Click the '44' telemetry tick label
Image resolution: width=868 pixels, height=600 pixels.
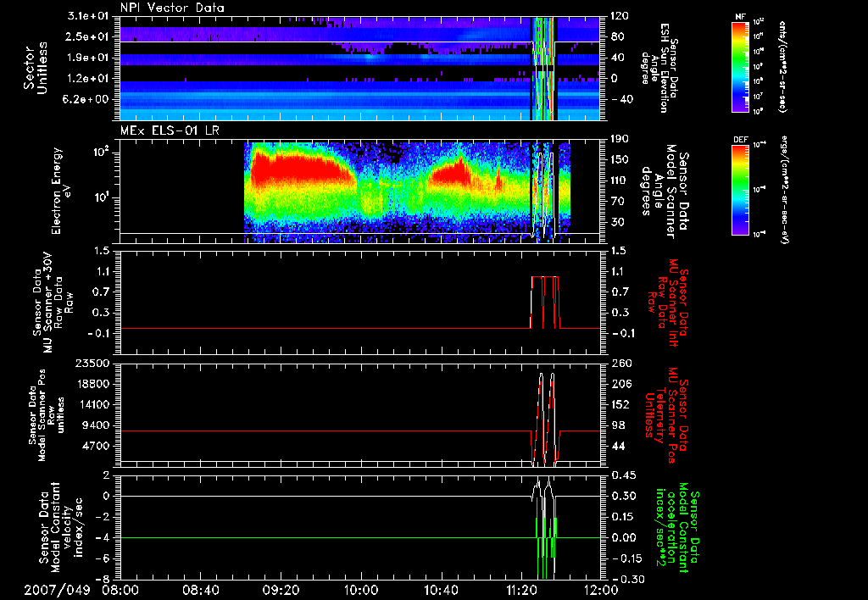pos(618,446)
